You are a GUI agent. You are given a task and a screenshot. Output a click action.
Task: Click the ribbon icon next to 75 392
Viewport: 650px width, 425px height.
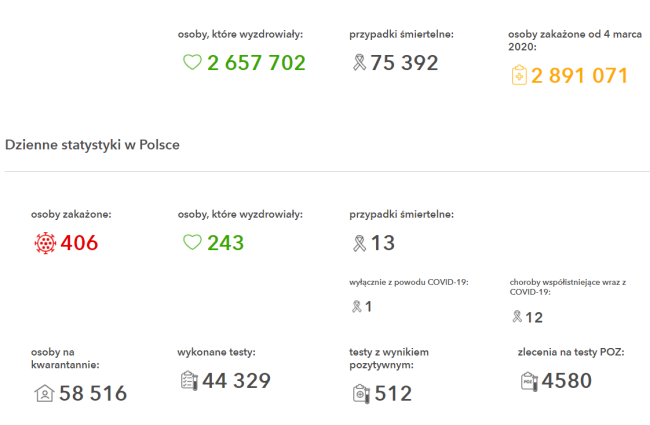pyautogui.click(x=359, y=63)
